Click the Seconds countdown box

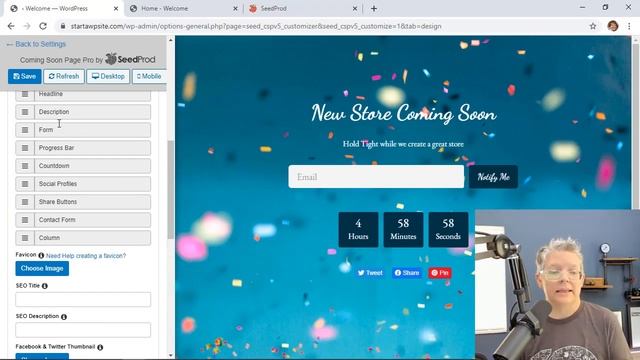point(448,229)
